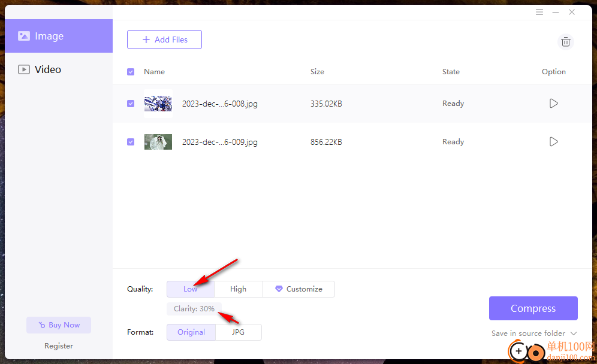The width and height of the screenshot is (597, 364).
Task: Click the Option column header
Action: click(x=554, y=72)
